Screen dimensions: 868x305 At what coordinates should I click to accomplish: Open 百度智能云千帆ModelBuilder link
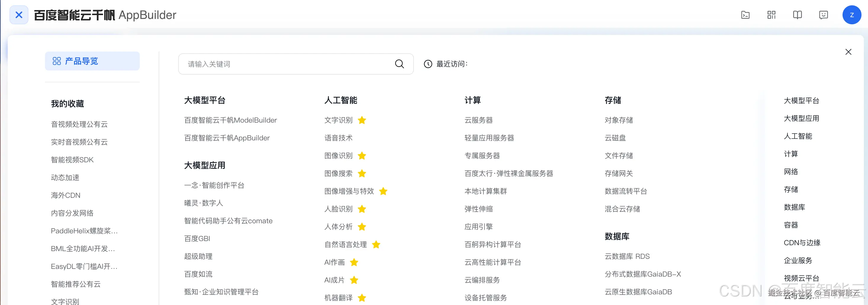click(231, 120)
